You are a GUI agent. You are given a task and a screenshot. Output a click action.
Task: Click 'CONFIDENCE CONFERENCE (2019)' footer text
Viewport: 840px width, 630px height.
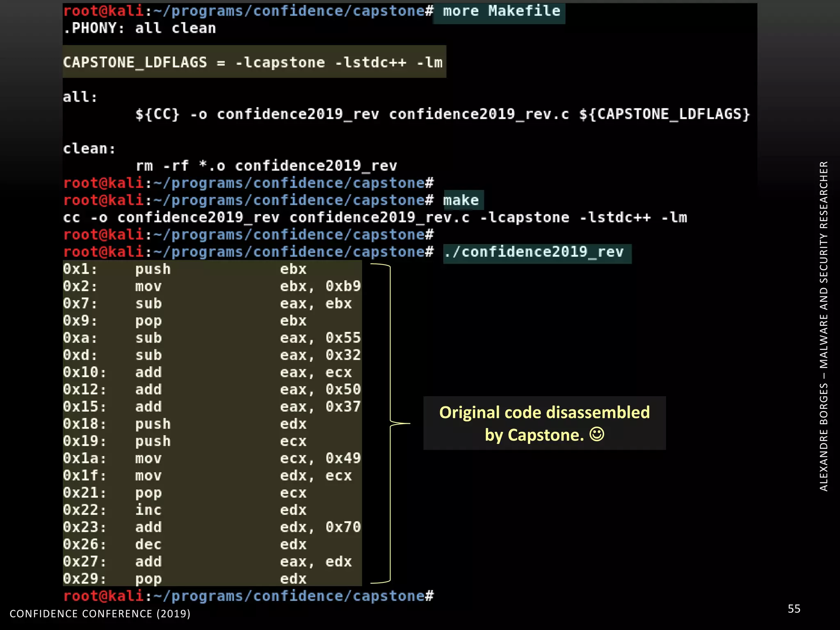pos(100,614)
